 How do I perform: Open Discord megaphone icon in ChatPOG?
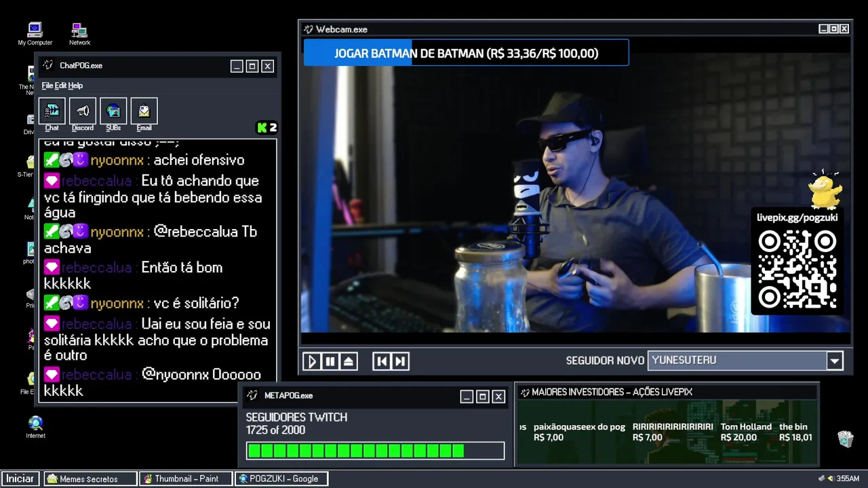83,115
